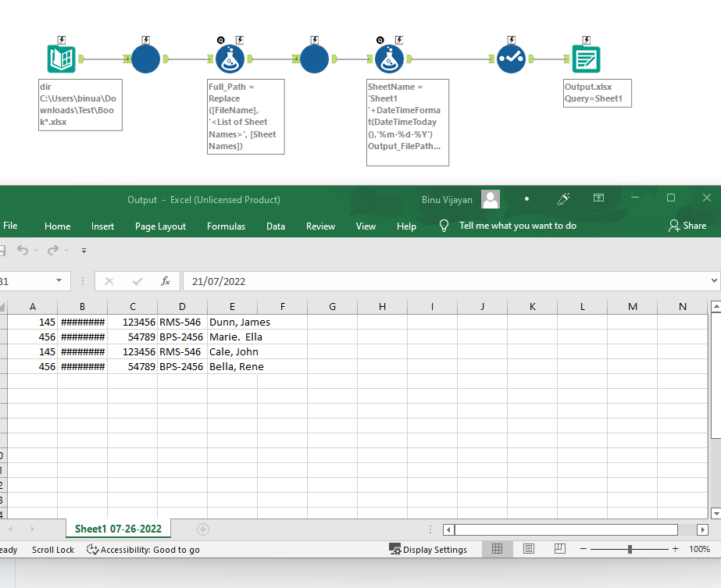Click the Share button
Screen dimensions: 721x588
(688, 226)
